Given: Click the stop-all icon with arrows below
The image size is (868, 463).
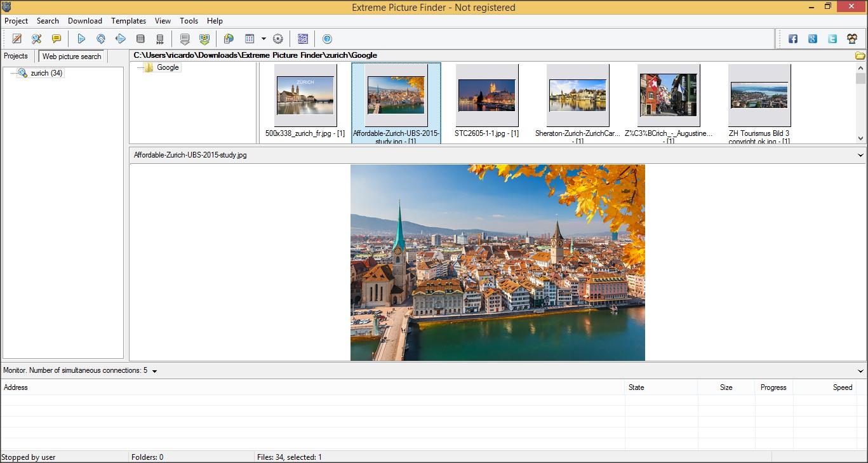Looking at the screenshot, I should [160, 39].
